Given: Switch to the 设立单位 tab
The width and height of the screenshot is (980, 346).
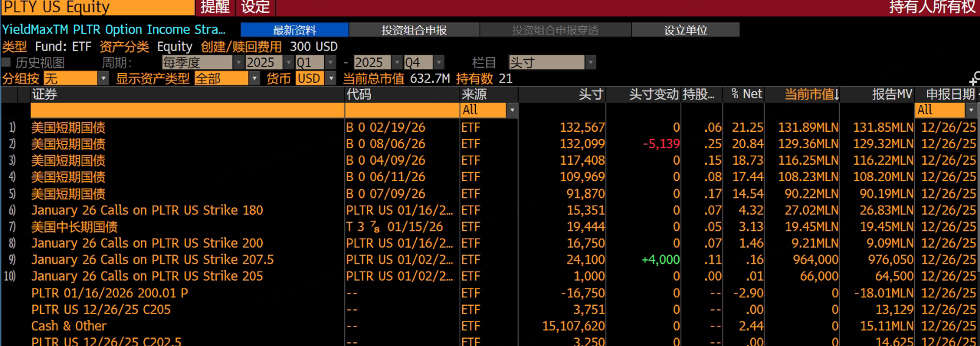Looking at the screenshot, I should [686, 30].
